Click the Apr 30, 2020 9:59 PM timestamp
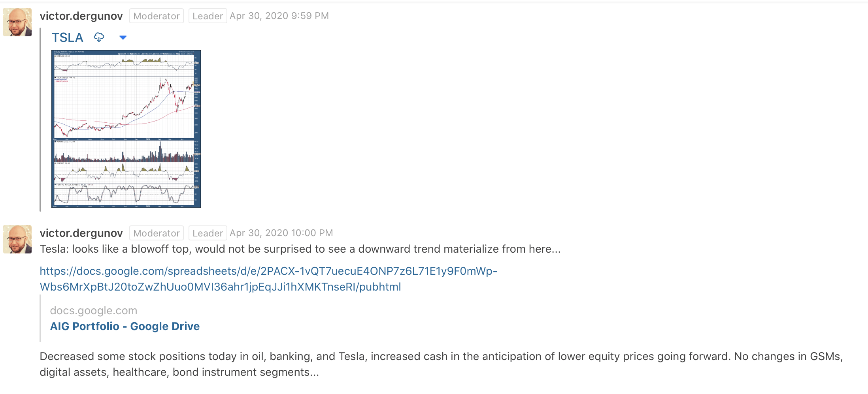The image size is (868, 394). 279,16
